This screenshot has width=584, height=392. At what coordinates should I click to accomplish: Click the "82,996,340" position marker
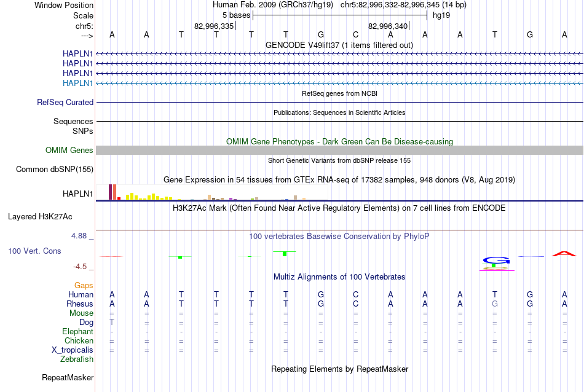tap(388, 26)
